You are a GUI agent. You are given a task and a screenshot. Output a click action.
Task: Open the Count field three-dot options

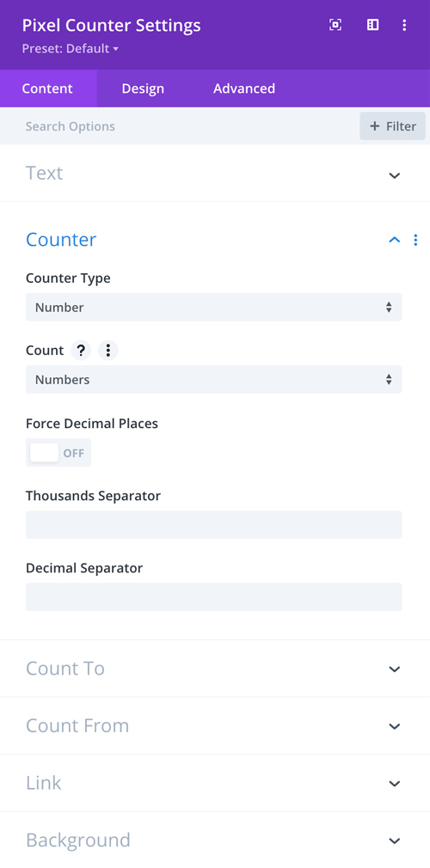[x=108, y=351]
